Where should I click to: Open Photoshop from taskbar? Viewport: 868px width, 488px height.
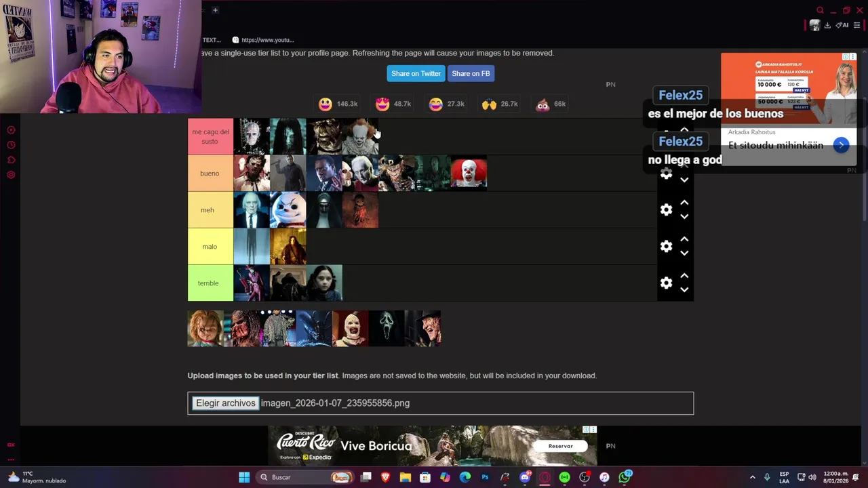click(485, 477)
